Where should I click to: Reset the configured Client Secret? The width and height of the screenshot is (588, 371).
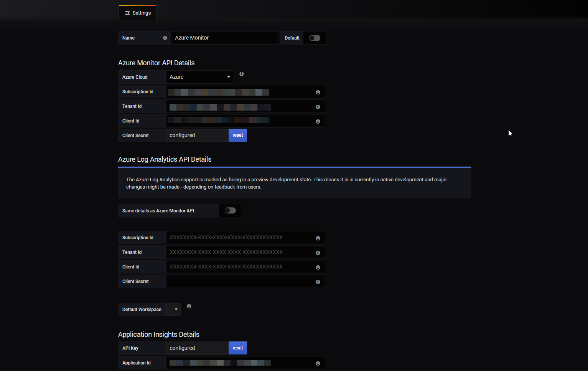[238, 135]
